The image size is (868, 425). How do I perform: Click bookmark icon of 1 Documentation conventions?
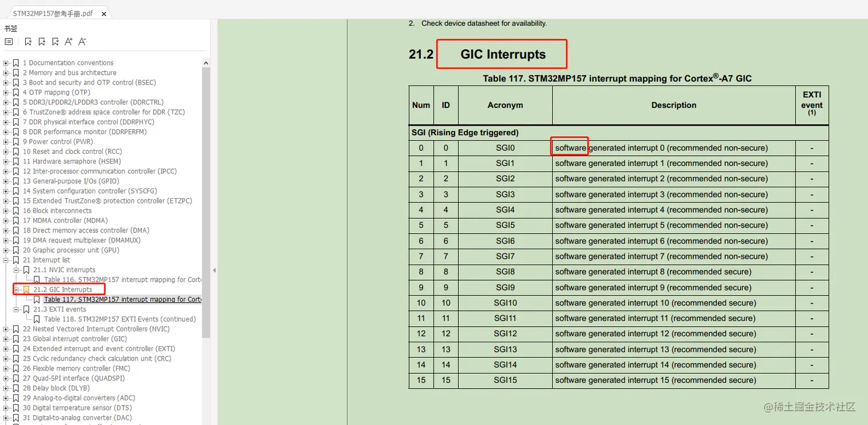[16, 63]
